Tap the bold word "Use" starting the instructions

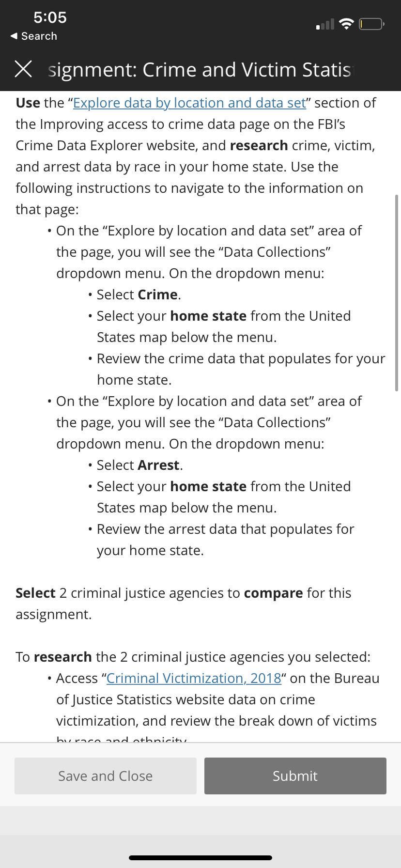tap(28, 103)
